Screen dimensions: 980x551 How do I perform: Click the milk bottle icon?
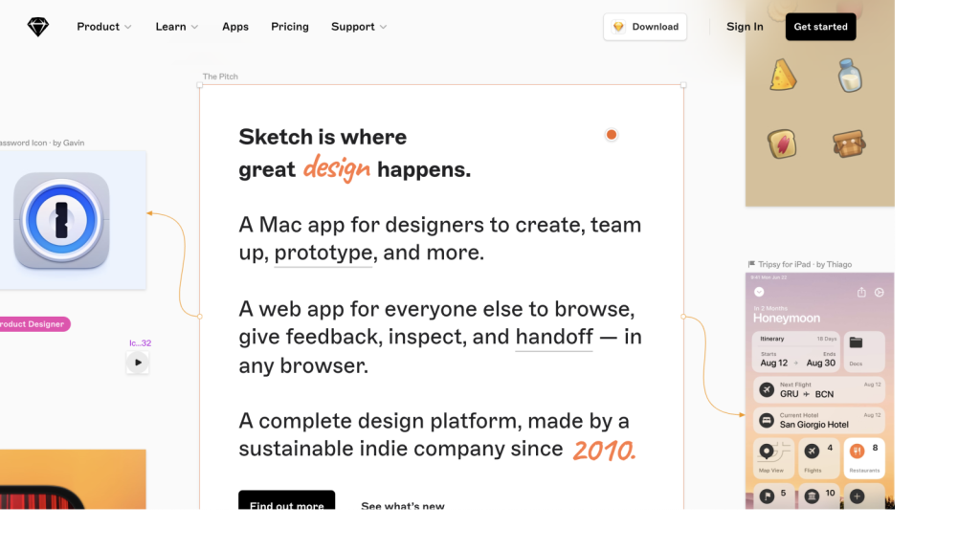[x=850, y=76]
